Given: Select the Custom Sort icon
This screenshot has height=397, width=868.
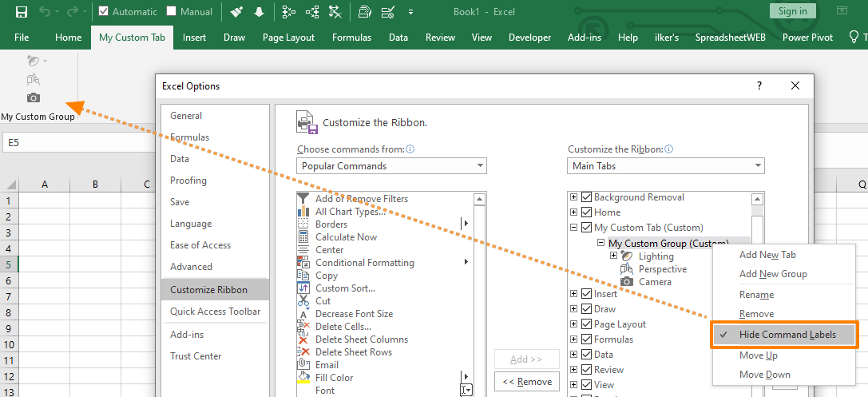Looking at the screenshot, I should point(303,288).
